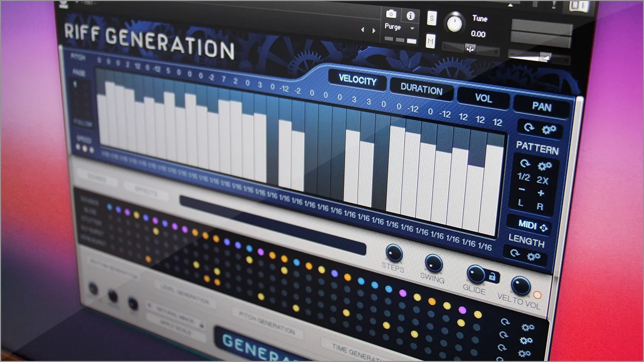Open the gear settings under the LENGTH label

click(x=534, y=256)
